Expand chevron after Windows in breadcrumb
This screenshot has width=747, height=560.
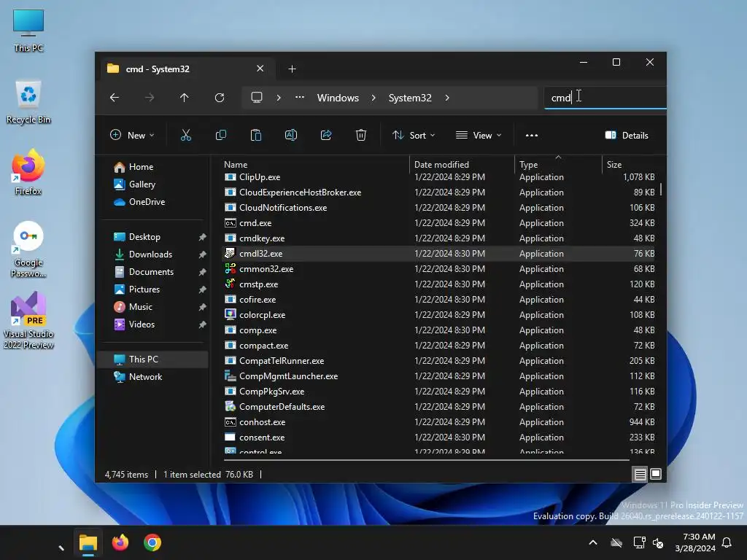(373, 98)
